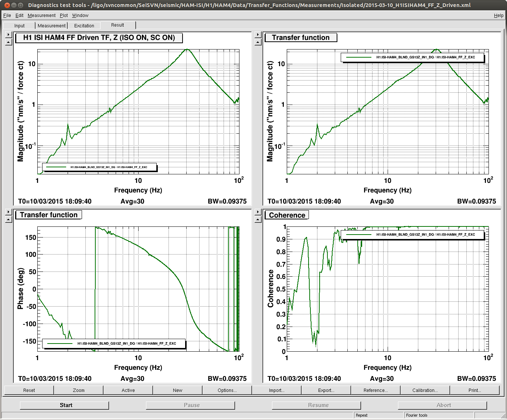Click 'Avg=30' under the phase plot
The image size is (507, 420).
(x=132, y=379)
